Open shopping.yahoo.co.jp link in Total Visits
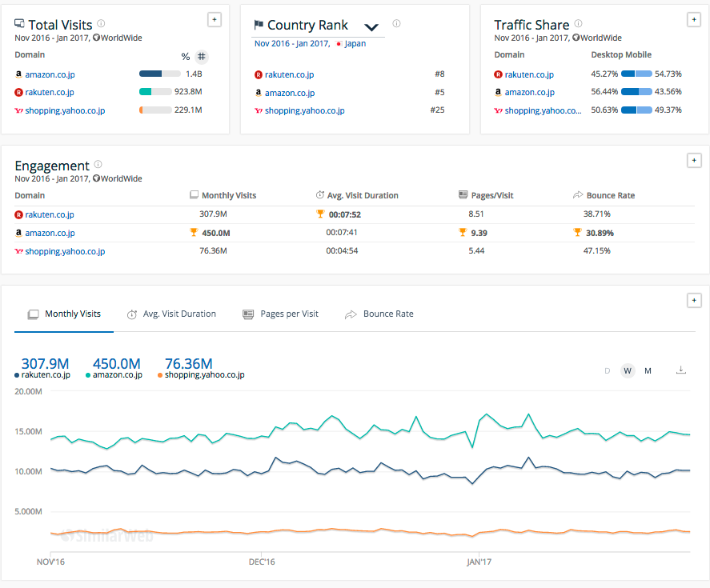 point(65,110)
